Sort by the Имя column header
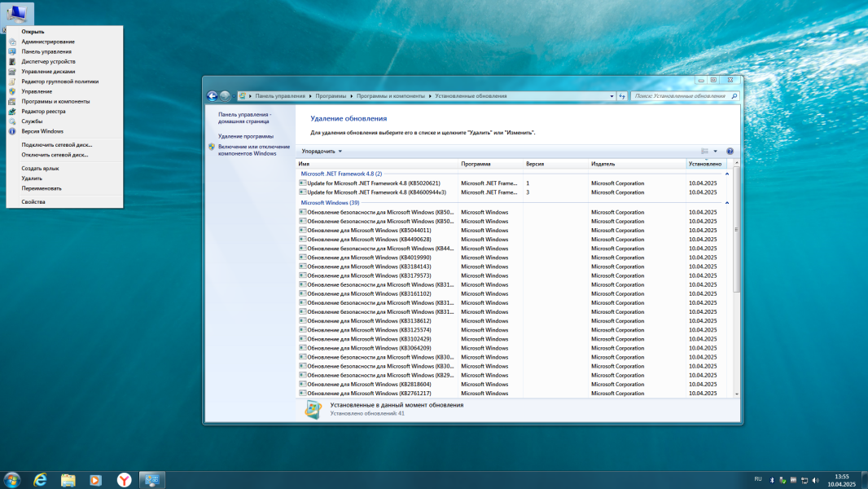 (x=377, y=164)
